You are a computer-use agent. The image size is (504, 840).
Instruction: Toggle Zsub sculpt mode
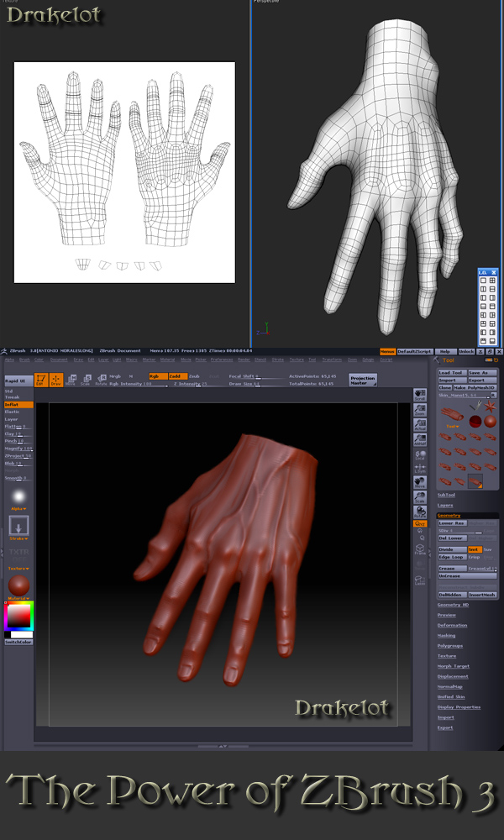tap(194, 376)
